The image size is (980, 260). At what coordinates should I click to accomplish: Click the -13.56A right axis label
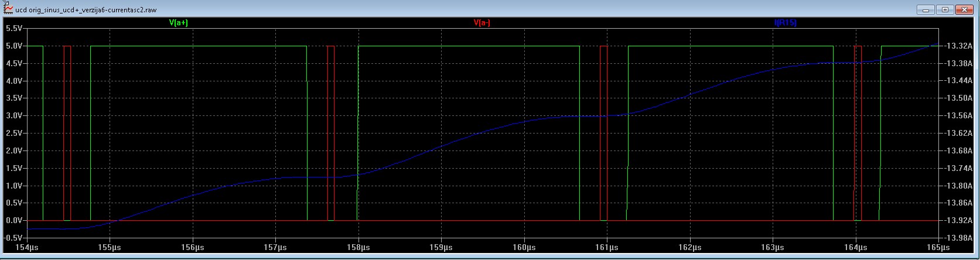(957, 116)
